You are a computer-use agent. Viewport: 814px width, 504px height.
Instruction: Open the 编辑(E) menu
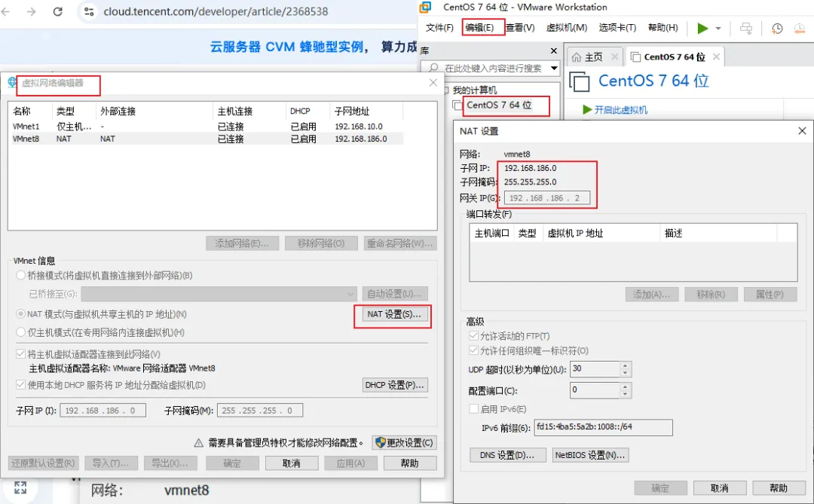[x=479, y=28]
